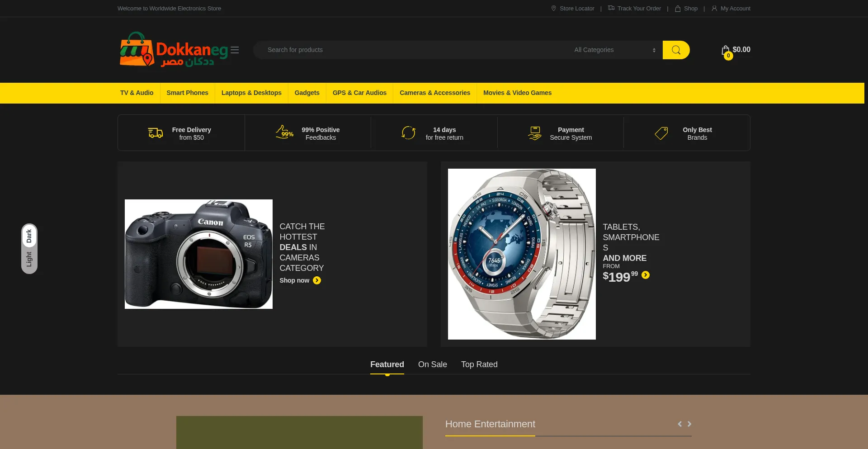Switch to Light theme mode

(x=29, y=260)
